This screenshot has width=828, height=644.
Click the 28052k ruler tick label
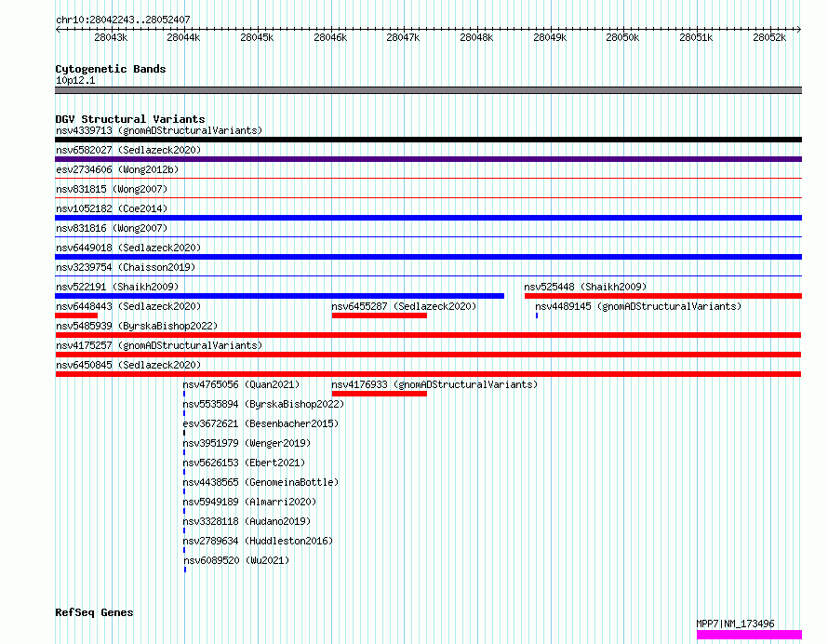[x=769, y=37]
